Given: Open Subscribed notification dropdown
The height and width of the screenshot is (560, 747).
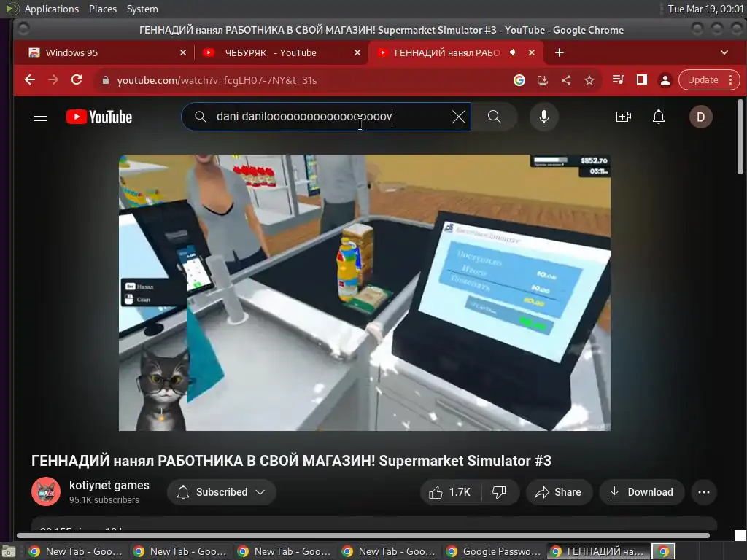Looking at the screenshot, I should (221, 492).
